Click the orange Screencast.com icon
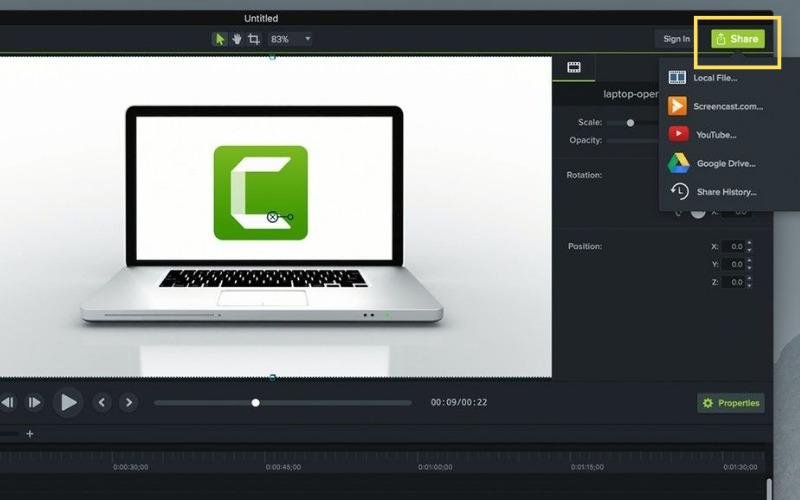The image size is (800, 500). click(x=677, y=106)
